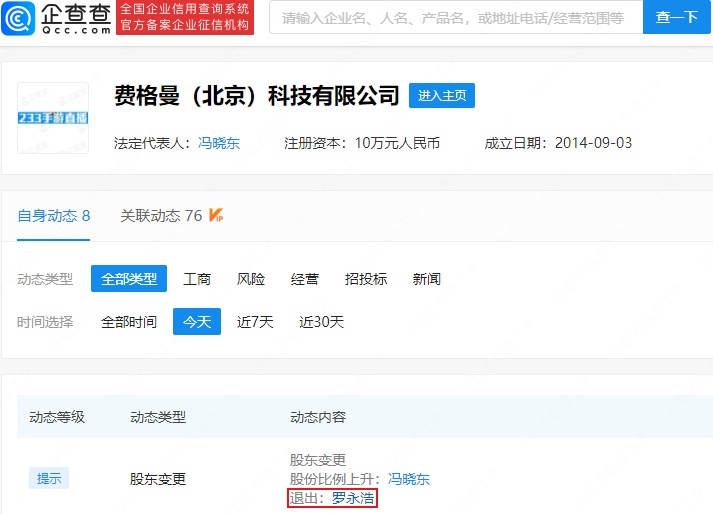The width and height of the screenshot is (713, 515).
Task: Select the 近7天 time range
Action: (255, 322)
